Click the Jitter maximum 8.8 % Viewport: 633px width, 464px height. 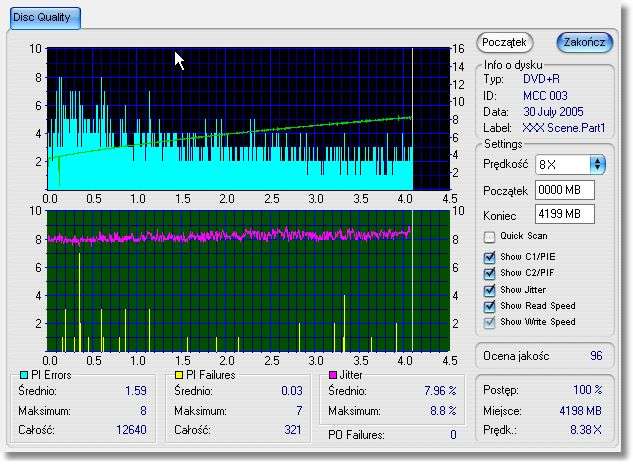click(443, 411)
